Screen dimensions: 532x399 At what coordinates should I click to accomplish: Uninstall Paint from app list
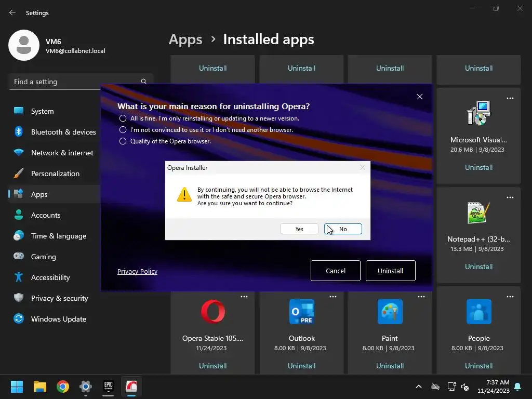pyautogui.click(x=390, y=366)
